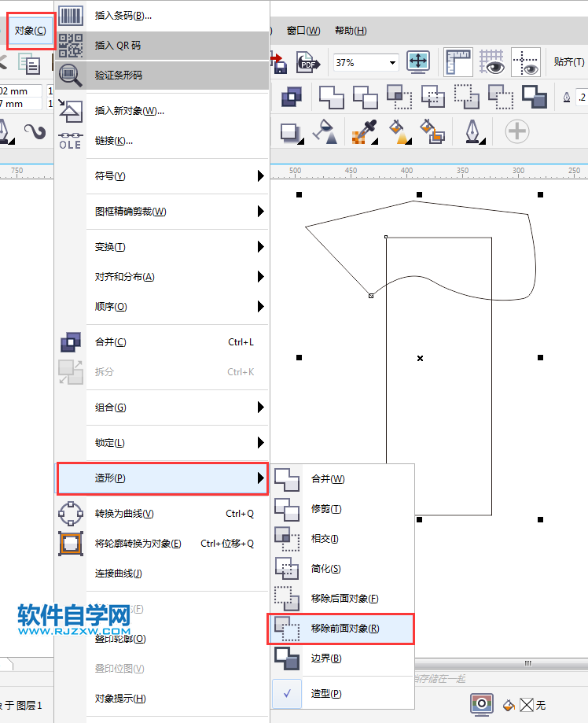Click the QR code icon in the menu
The width and height of the screenshot is (588, 723).
tap(71, 45)
